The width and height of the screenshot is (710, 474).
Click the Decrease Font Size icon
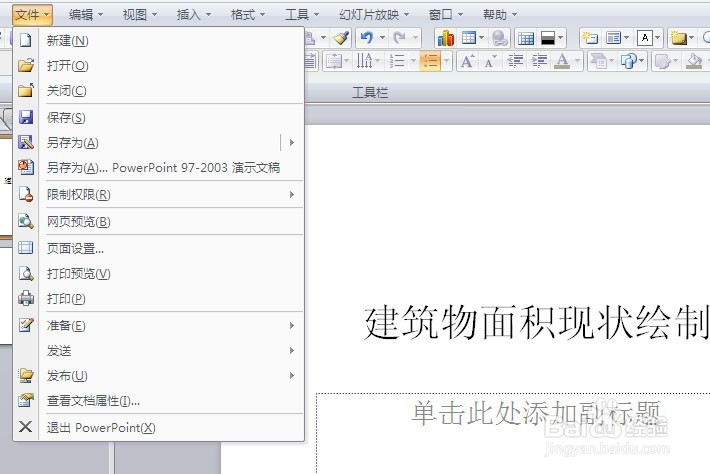click(491, 61)
